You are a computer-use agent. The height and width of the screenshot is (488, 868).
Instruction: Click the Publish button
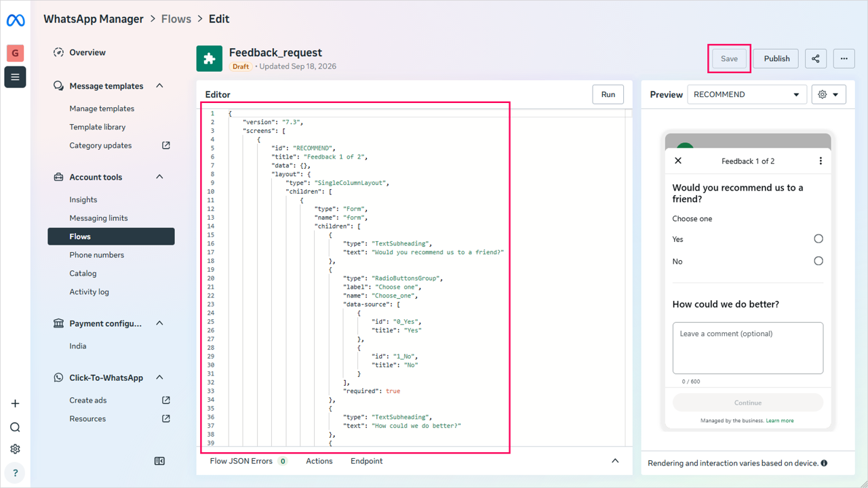pyautogui.click(x=776, y=58)
